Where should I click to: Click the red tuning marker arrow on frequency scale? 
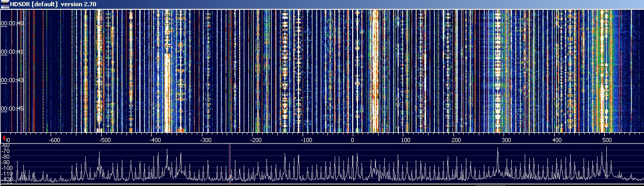click(4, 138)
